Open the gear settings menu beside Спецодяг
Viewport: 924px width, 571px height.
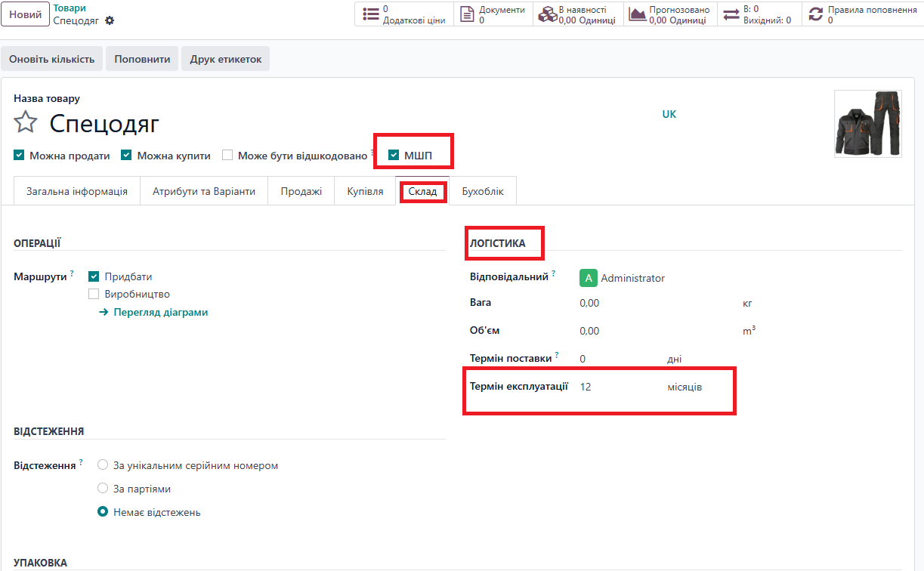coord(110,20)
